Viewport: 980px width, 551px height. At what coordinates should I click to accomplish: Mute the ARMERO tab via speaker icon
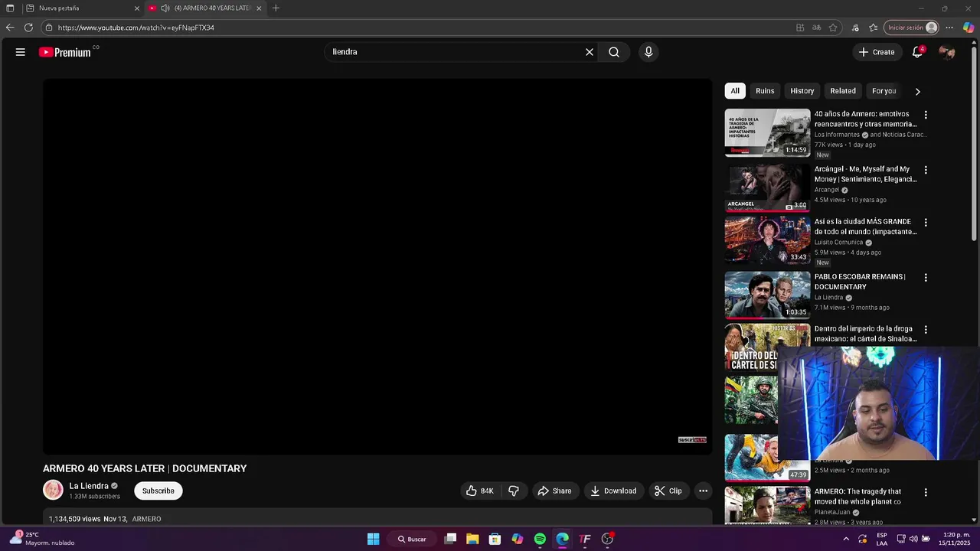165,8
